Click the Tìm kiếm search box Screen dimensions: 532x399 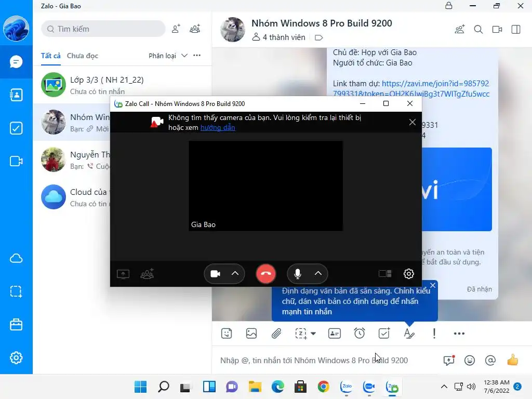point(103,29)
